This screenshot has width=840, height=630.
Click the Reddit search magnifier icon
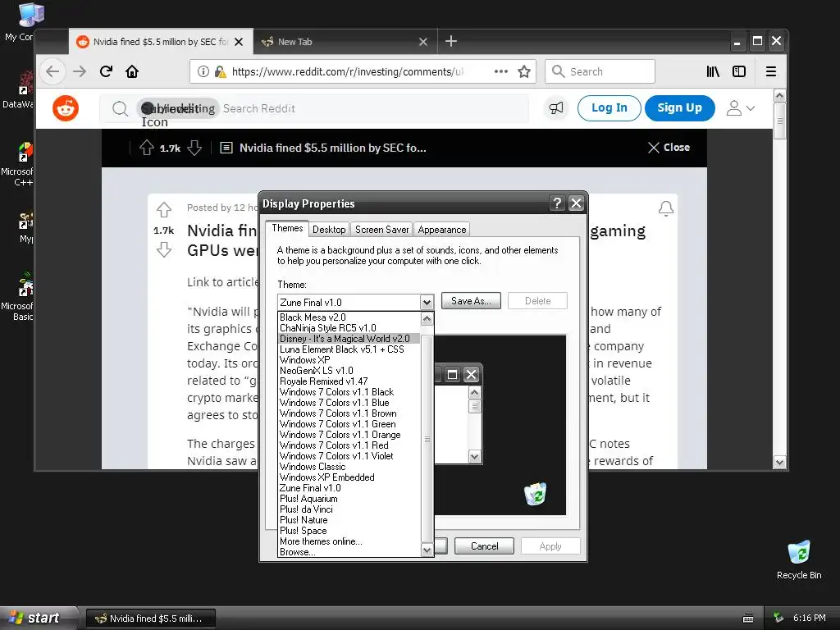tap(120, 109)
